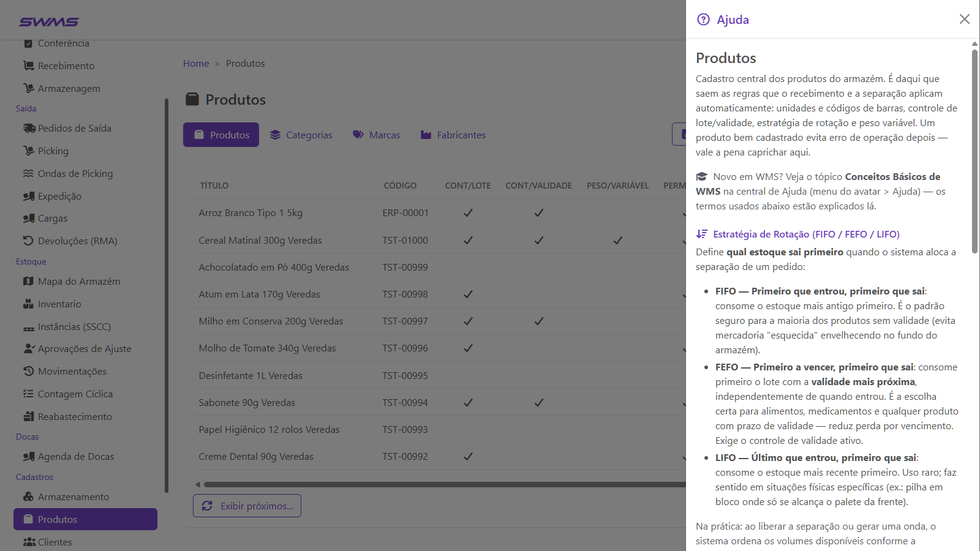Open Inventario menu item
This screenshot has height=551, width=980.
(x=85, y=304)
